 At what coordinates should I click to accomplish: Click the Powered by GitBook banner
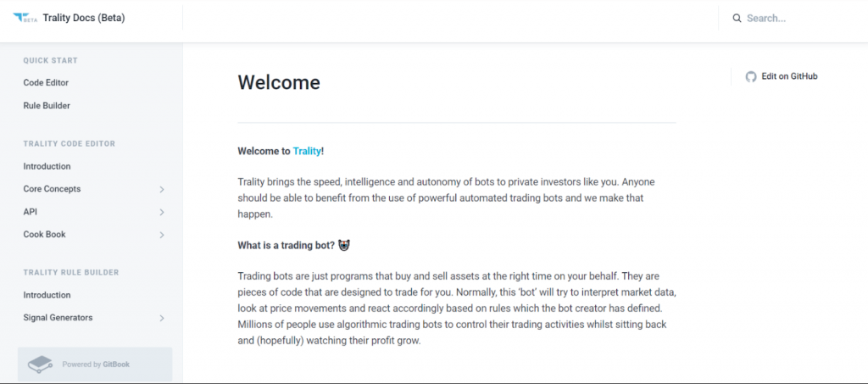click(x=95, y=365)
